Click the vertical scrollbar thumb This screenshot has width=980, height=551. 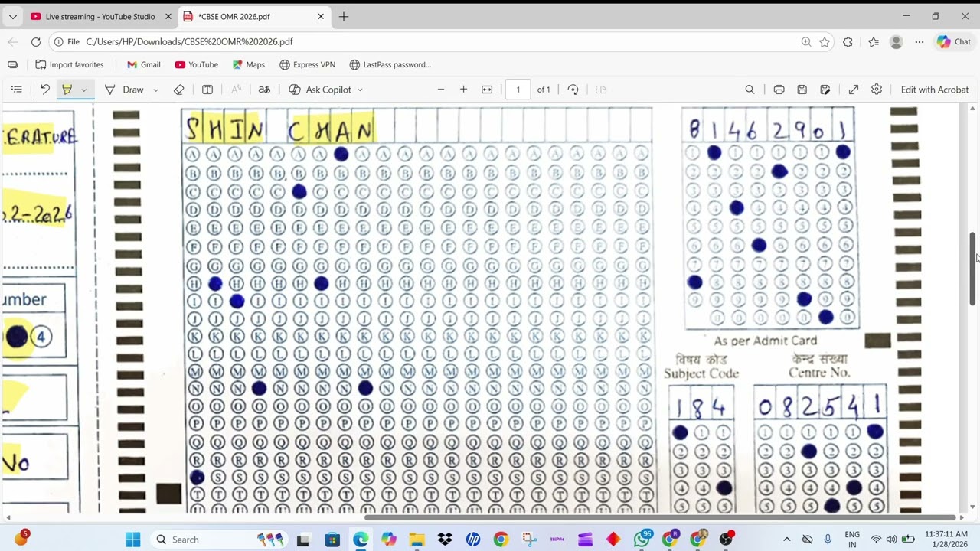[x=972, y=268]
